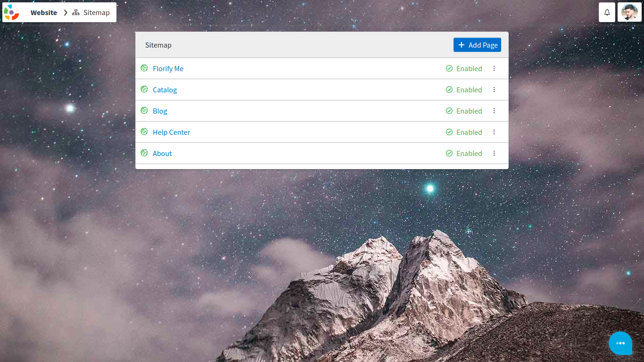The height and width of the screenshot is (362, 644).
Task: Click the page icon beside About
Action: (x=144, y=153)
